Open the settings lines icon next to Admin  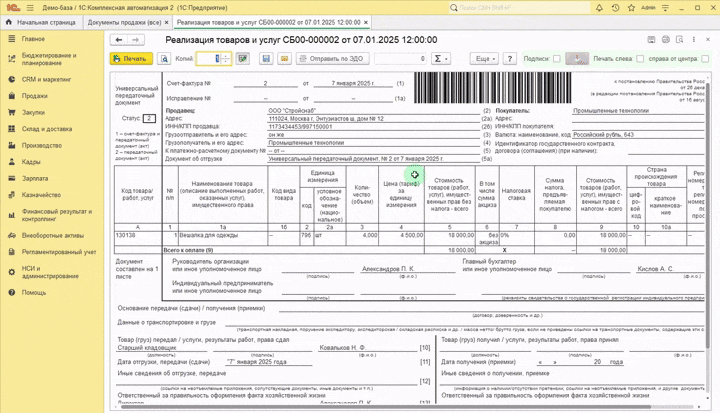[x=665, y=8]
